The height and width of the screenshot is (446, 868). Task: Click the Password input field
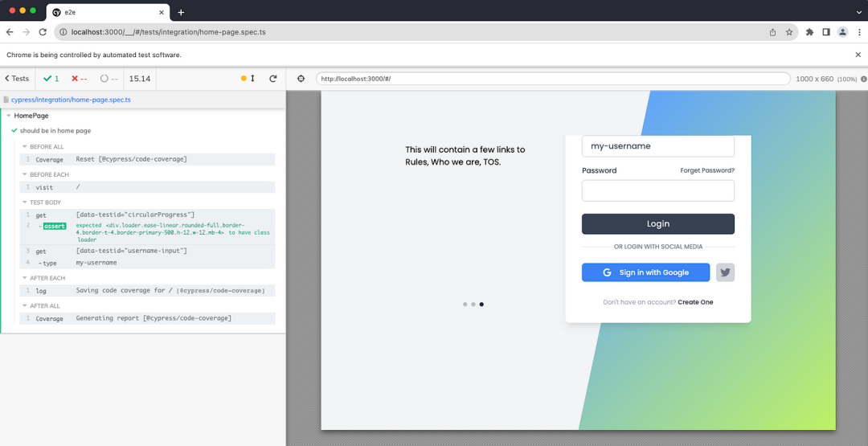657,190
